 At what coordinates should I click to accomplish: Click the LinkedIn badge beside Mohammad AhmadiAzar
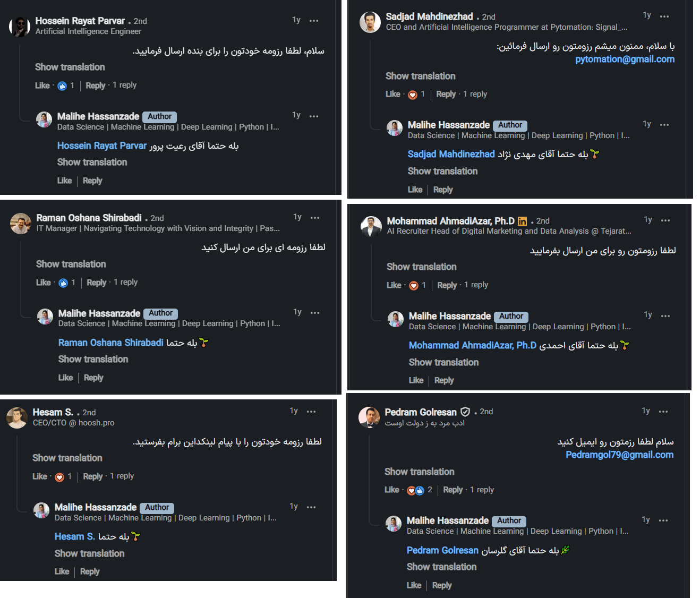[x=522, y=221]
